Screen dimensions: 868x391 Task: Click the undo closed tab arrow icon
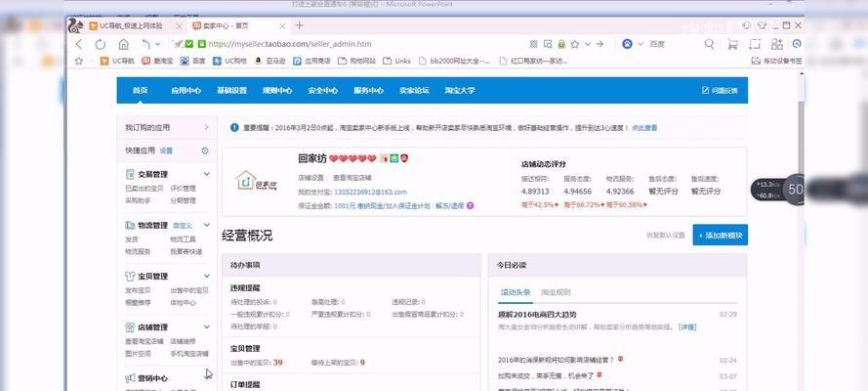tap(145, 44)
